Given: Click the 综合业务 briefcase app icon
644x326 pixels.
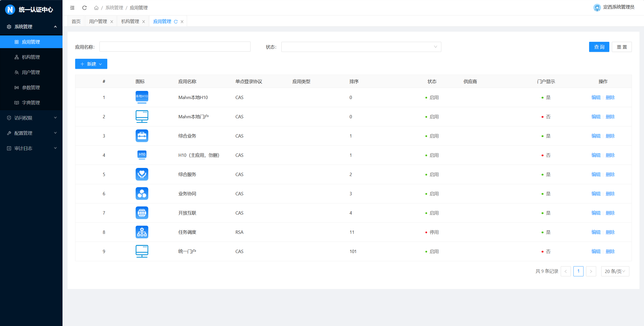Looking at the screenshot, I should [142, 136].
